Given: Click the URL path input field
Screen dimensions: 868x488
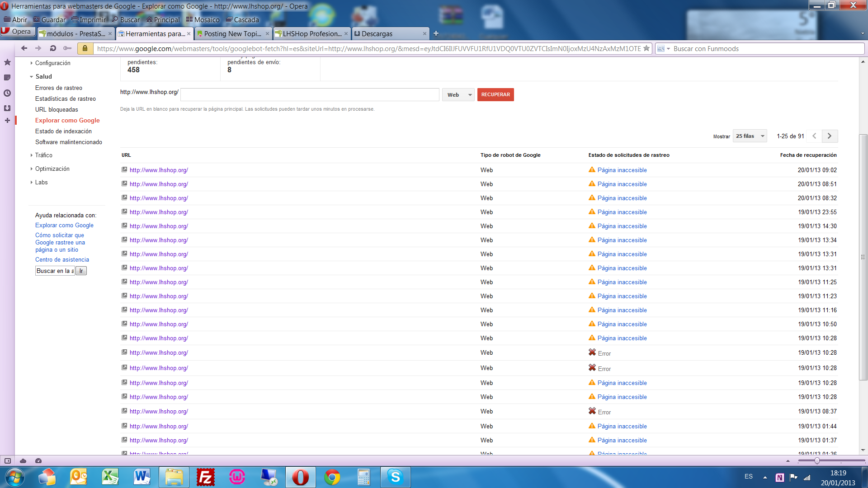Looking at the screenshot, I should coord(310,95).
